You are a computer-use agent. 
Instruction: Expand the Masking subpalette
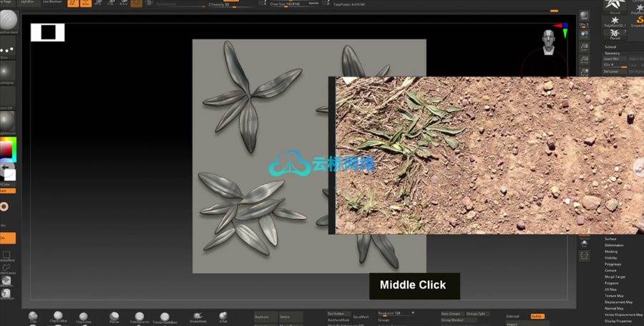(611, 252)
